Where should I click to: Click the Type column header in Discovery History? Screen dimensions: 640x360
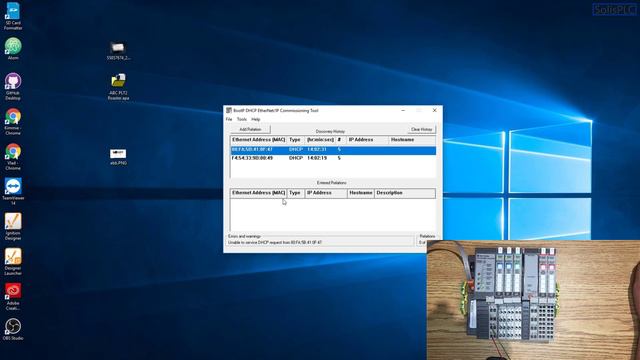coord(295,140)
